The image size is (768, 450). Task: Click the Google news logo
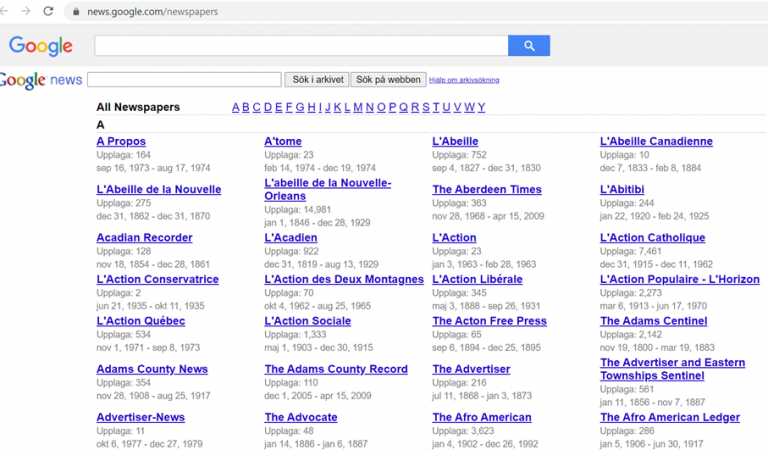click(41, 80)
